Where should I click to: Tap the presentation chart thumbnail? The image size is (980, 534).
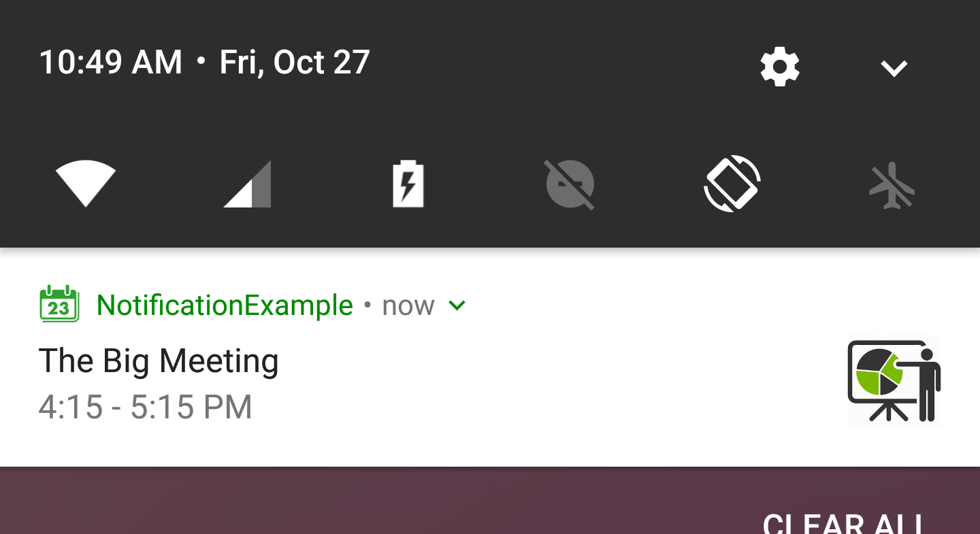point(894,381)
